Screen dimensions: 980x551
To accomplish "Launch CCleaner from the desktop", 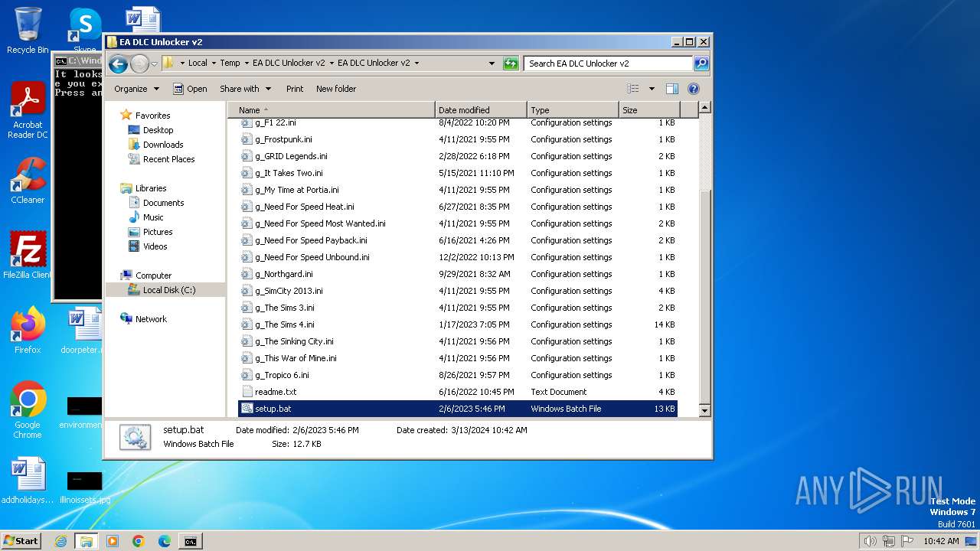I will tap(28, 181).
